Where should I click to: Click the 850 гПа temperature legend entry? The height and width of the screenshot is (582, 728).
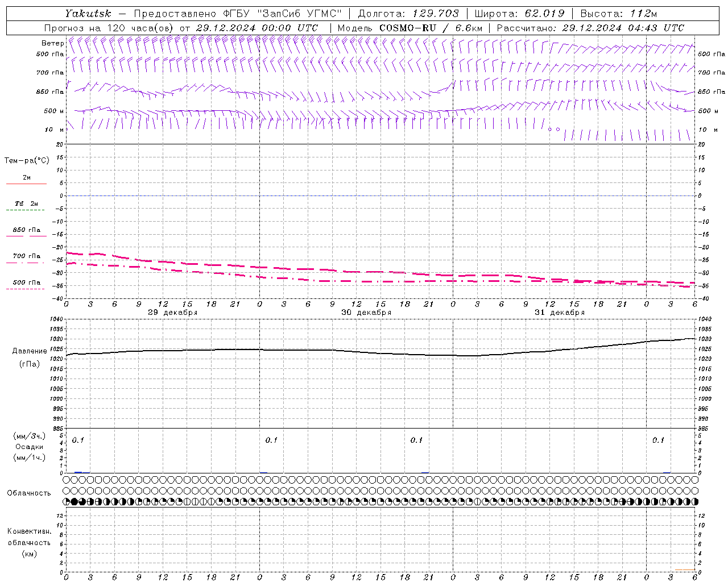(26, 230)
